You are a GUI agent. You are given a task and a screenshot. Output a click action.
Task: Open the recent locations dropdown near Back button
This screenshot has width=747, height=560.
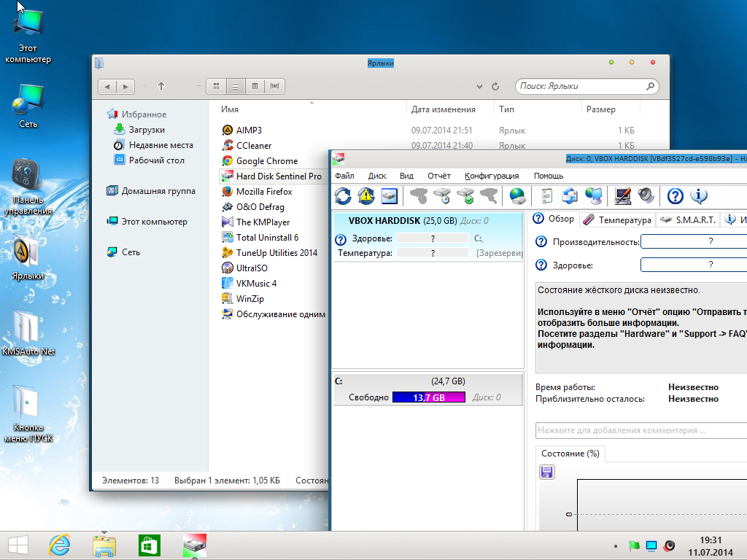[144, 86]
